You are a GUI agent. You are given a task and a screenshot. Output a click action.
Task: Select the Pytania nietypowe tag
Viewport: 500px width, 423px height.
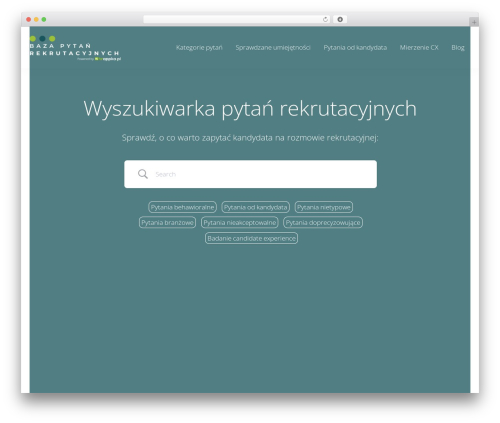click(324, 207)
